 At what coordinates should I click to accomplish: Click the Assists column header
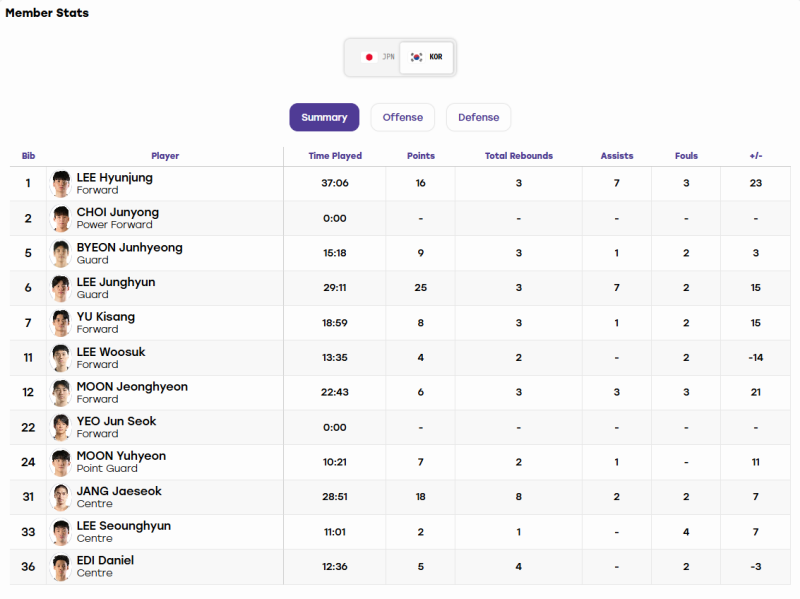coord(617,156)
